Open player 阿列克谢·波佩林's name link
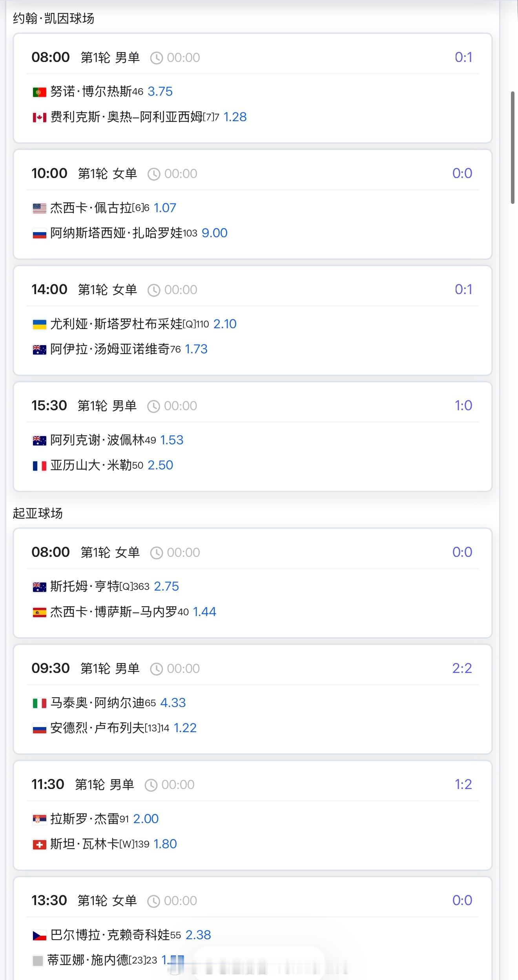The height and width of the screenshot is (980, 518). pyautogui.click(x=97, y=440)
